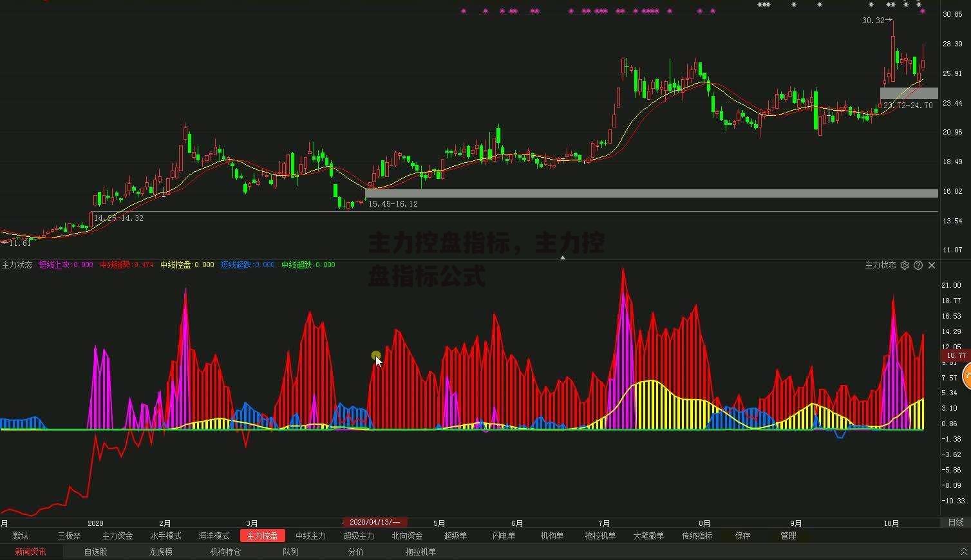Open the 分价 bottom tab
Screen dimensions: 971x560
pos(356,552)
